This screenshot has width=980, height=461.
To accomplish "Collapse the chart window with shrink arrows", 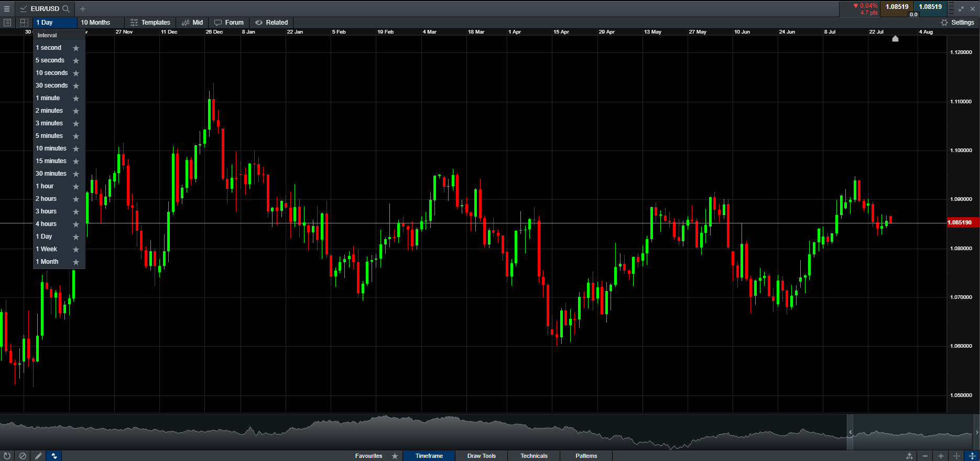I will coord(961,8).
